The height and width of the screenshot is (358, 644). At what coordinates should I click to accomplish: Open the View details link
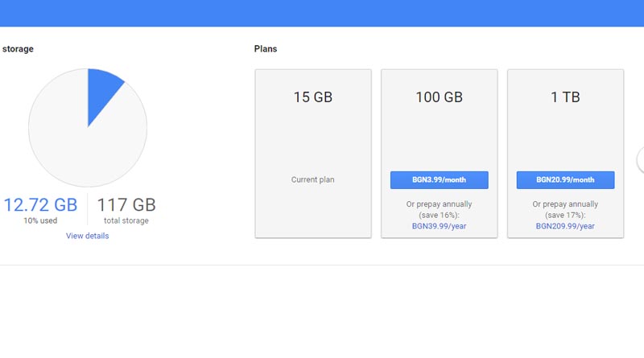coord(87,236)
